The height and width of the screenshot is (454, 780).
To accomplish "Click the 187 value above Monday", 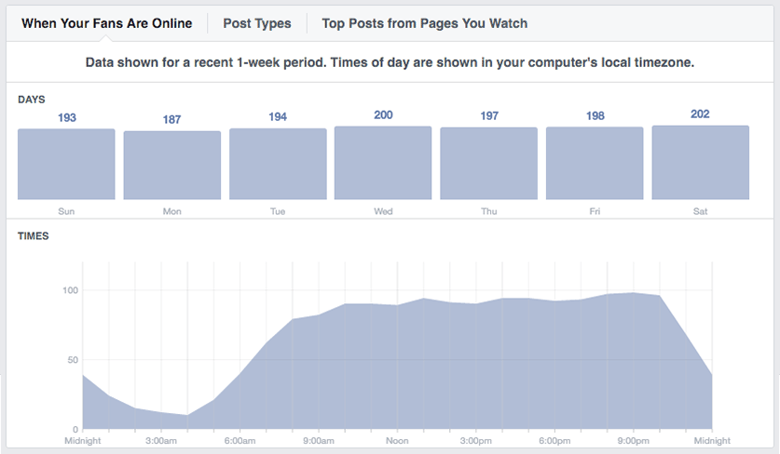I will click(172, 119).
